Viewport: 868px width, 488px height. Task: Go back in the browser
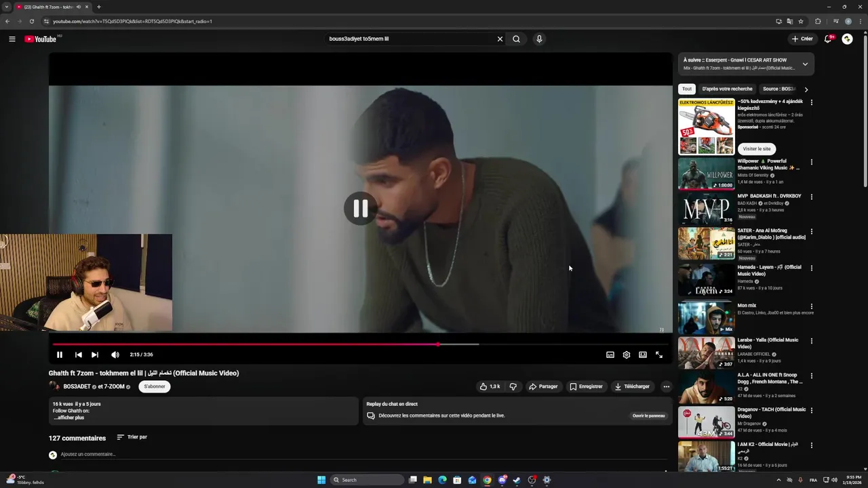coord(7,21)
